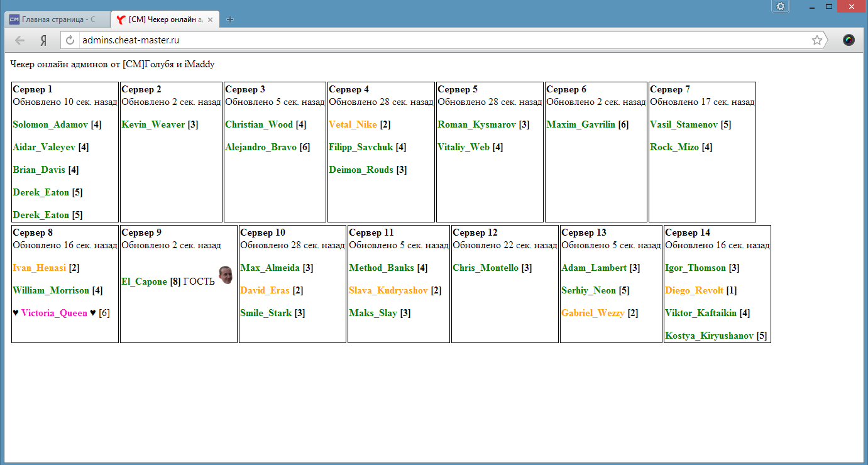Reload the page with the refresh icon
868x465 pixels.
pyautogui.click(x=70, y=40)
